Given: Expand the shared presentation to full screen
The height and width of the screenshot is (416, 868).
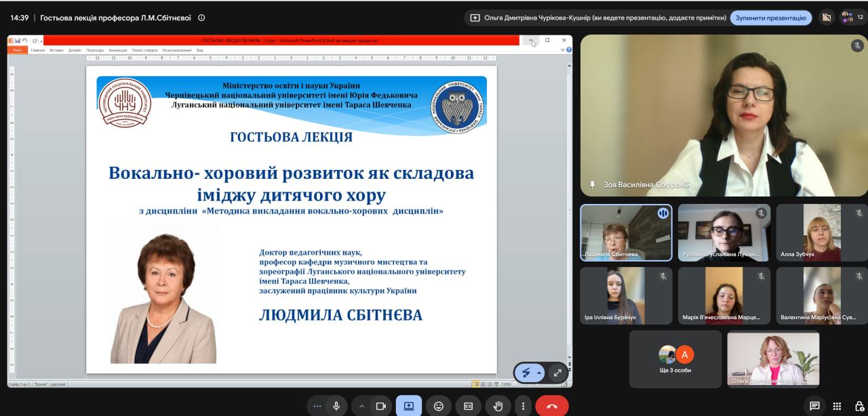Looking at the screenshot, I should pyautogui.click(x=557, y=373).
